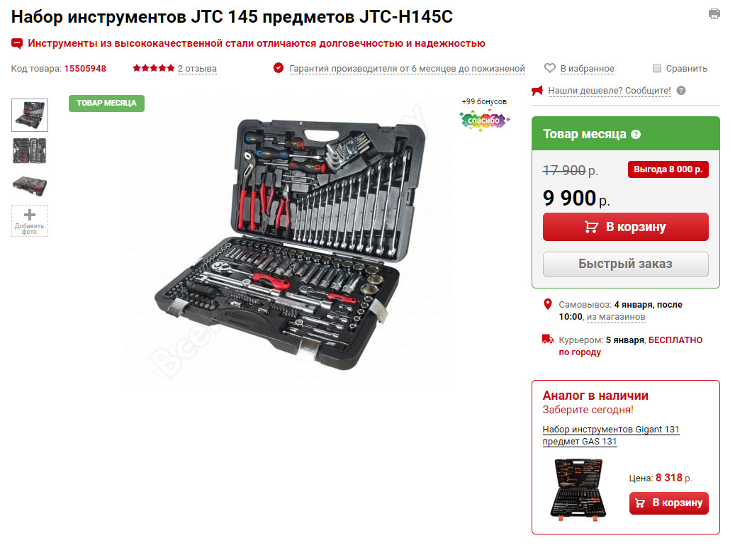Open the 2 отзыва reviews link
Screen dimensions: 735x560
tap(197, 69)
